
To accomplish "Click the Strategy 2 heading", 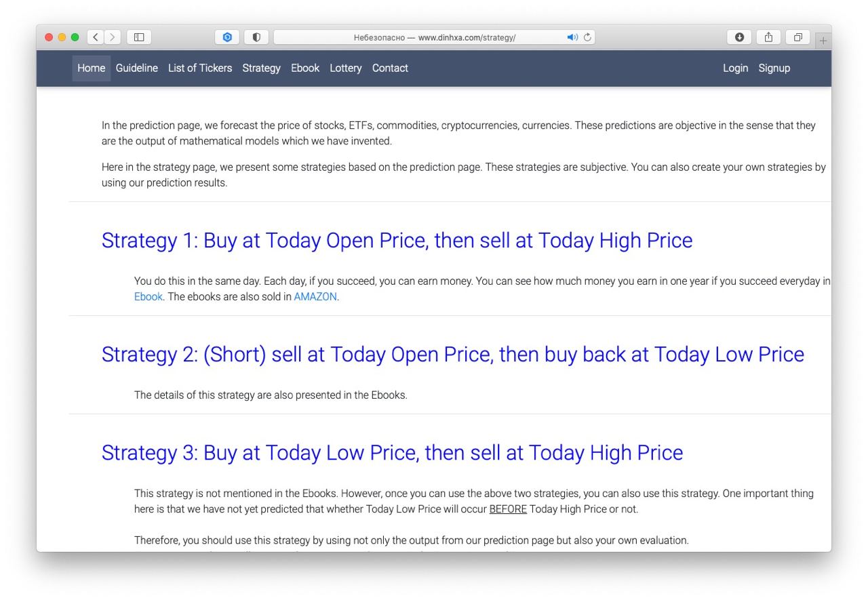I will (453, 354).
